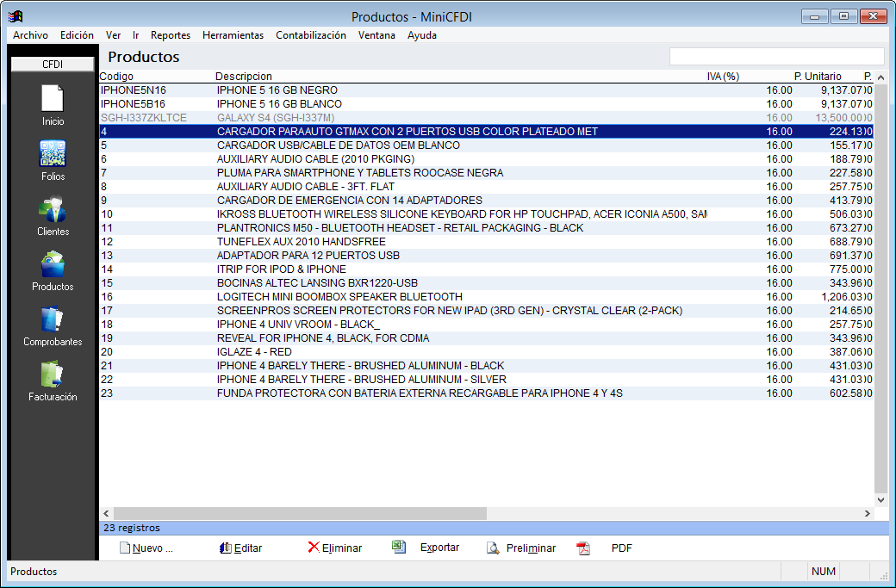Select the SCREENPROS SCREEN PROTECTORS row
The width and height of the screenshot is (896, 588).
pos(486,311)
